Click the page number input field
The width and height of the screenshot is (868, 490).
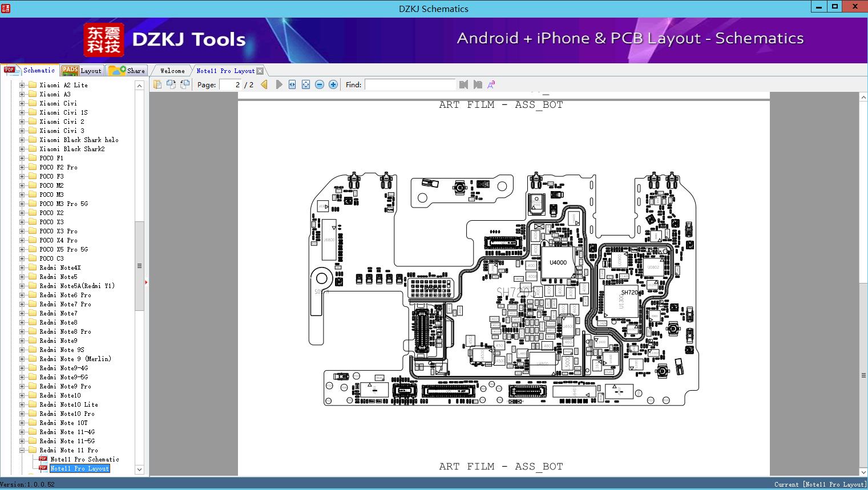231,84
